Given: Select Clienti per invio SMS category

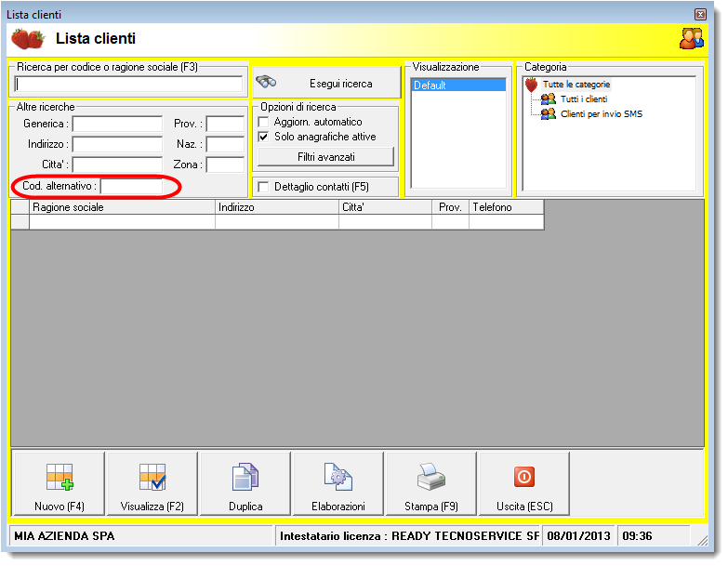Looking at the screenshot, I should [x=602, y=114].
